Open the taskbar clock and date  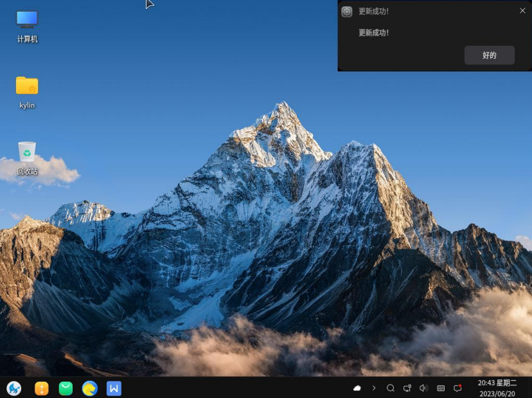[x=497, y=388]
